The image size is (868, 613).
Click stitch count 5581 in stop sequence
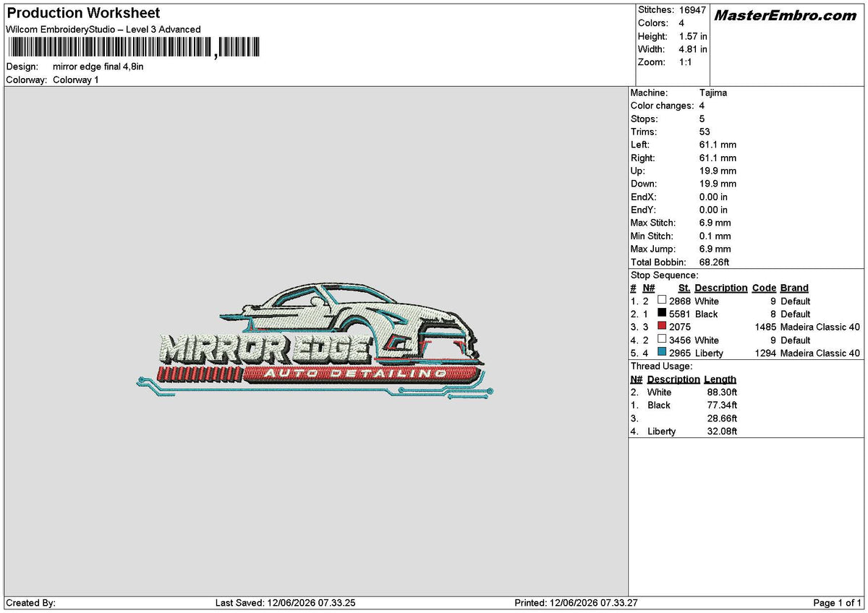click(x=680, y=314)
